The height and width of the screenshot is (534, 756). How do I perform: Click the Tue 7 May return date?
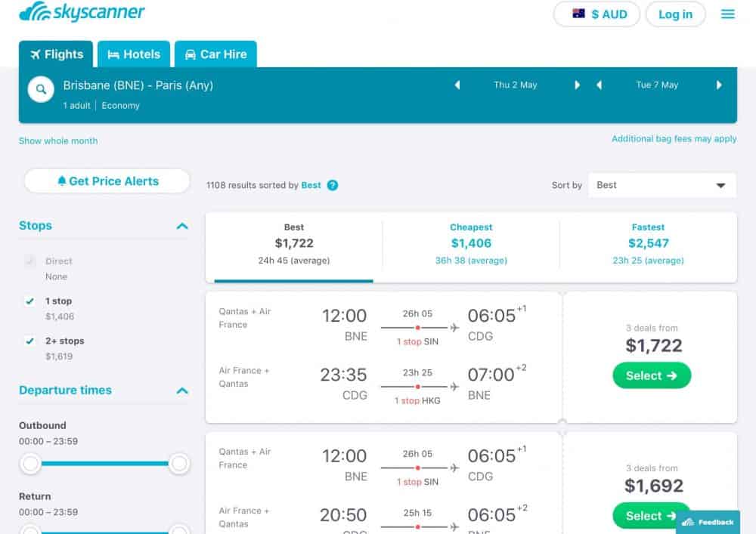[x=657, y=85]
